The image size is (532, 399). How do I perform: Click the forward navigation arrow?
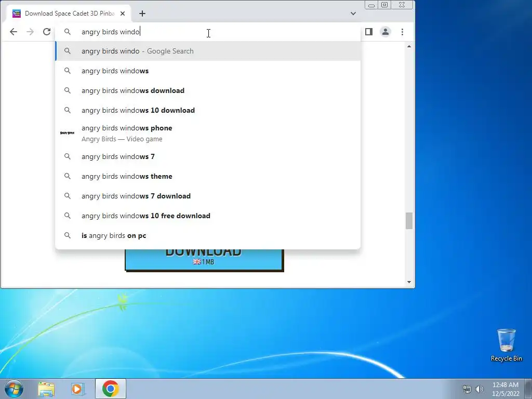pos(30,32)
